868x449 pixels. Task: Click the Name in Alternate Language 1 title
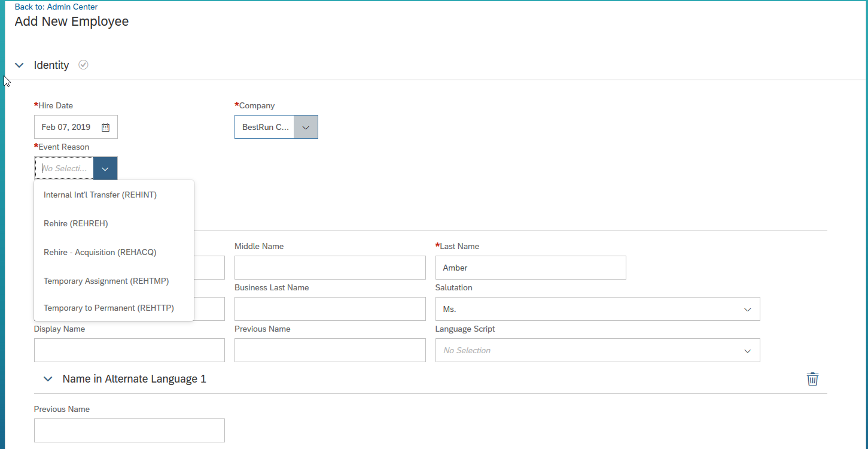pos(135,379)
